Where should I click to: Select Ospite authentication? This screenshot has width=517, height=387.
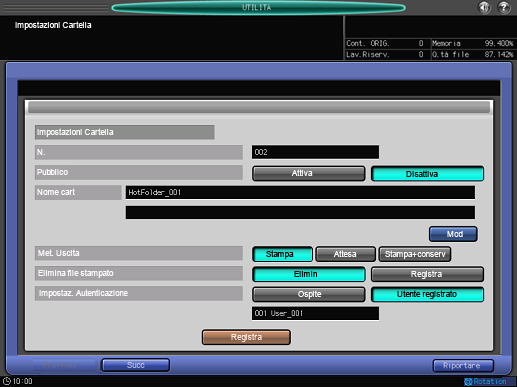coord(308,294)
